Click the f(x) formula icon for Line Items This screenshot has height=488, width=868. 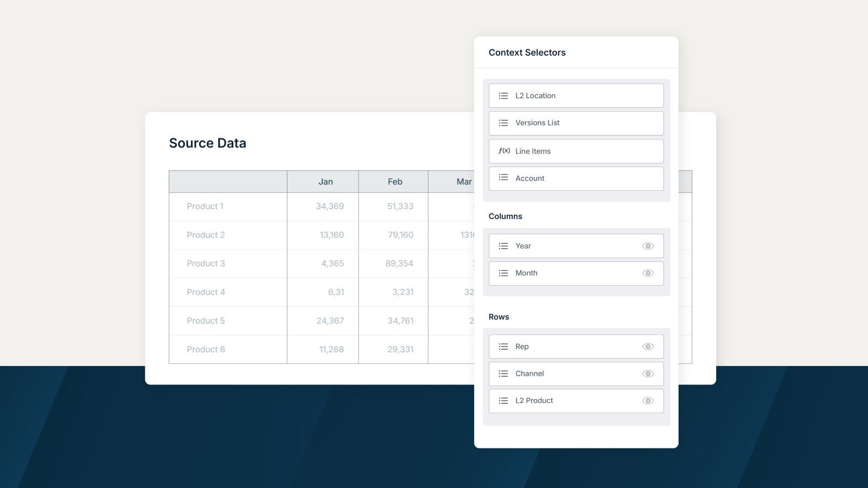click(504, 151)
